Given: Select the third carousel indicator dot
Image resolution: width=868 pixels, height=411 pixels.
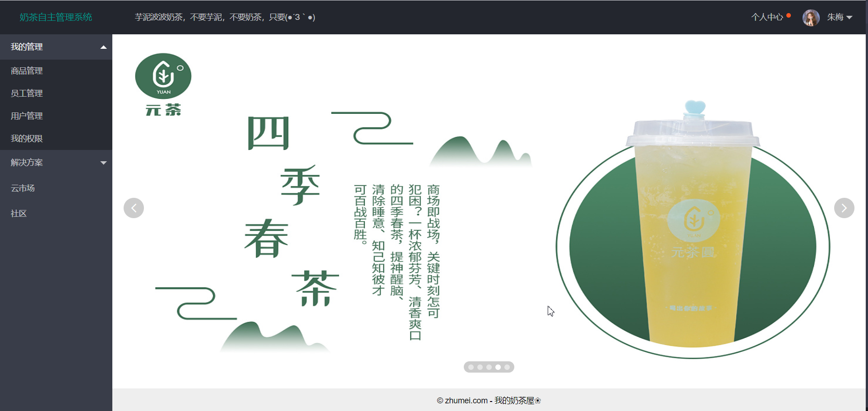Looking at the screenshot, I should pyautogui.click(x=489, y=367).
